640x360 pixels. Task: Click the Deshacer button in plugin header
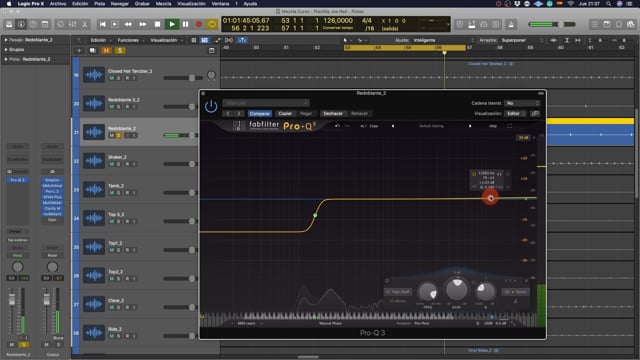pyautogui.click(x=333, y=113)
